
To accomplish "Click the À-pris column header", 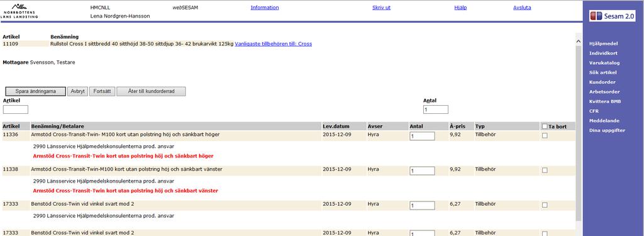I will point(458,126).
